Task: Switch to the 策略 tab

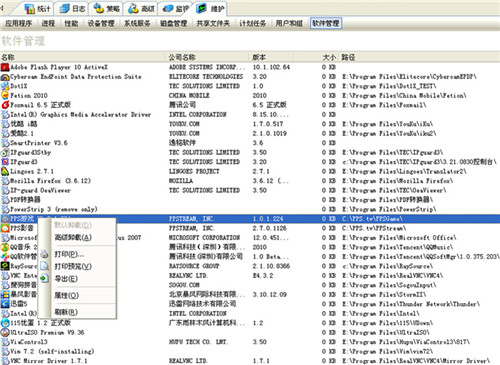Action: click(x=106, y=9)
